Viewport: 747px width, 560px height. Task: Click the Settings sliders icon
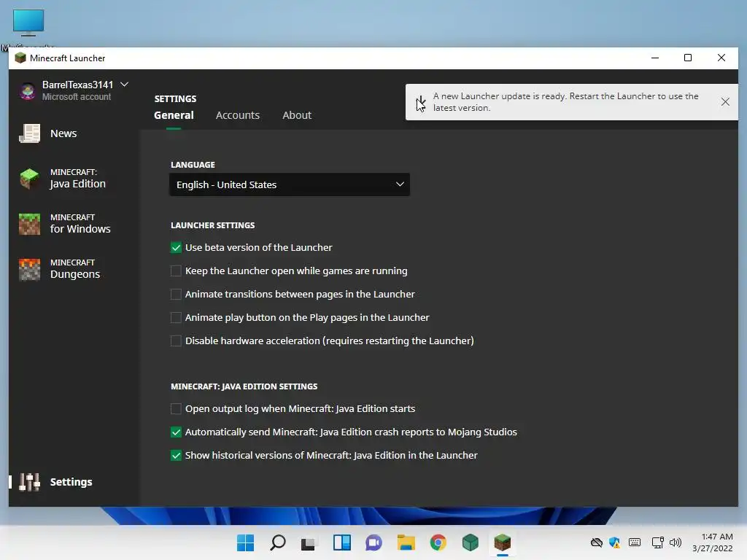point(29,482)
